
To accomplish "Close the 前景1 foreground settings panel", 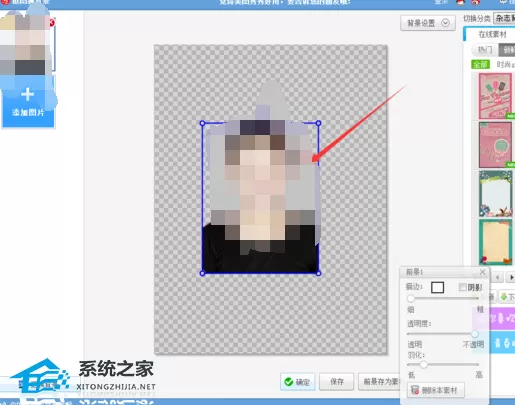I will coord(482,272).
